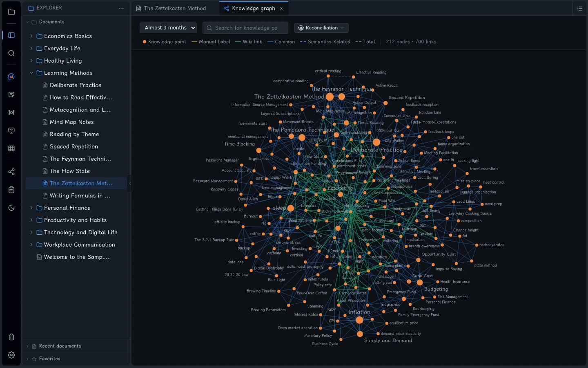Open the folder icon in left sidebar
The image size is (588, 368).
point(11,12)
